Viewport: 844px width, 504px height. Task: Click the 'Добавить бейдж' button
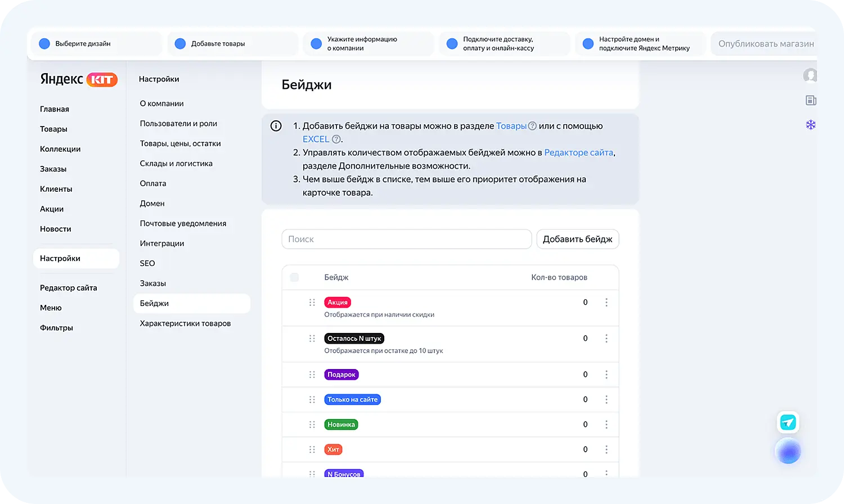point(577,239)
